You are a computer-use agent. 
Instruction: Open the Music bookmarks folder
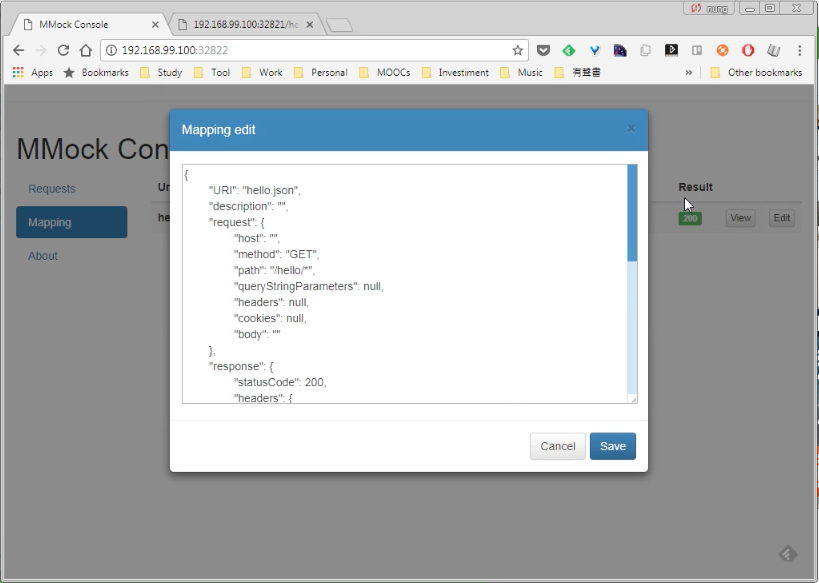[522, 72]
